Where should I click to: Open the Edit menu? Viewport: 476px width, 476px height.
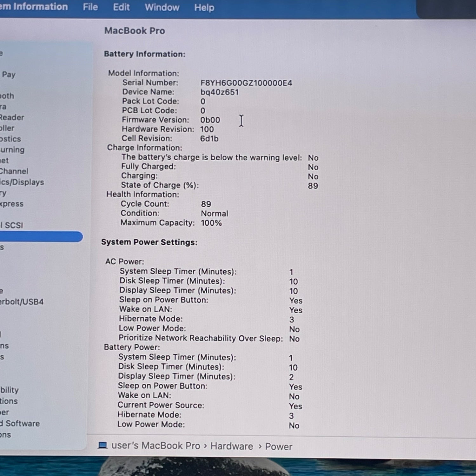click(x=121, y=7)
